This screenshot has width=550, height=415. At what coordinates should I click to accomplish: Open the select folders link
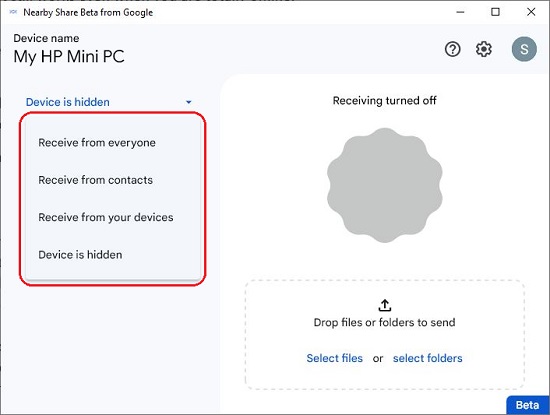pos(428,358)
